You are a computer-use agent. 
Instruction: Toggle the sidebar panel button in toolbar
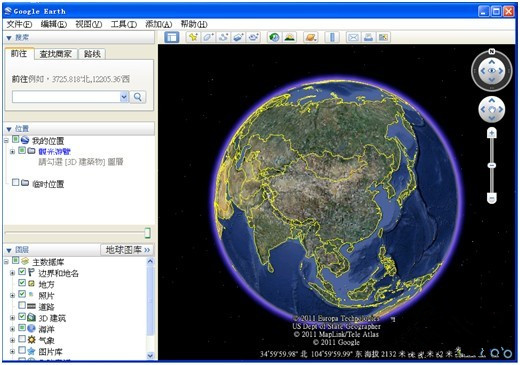172,37
